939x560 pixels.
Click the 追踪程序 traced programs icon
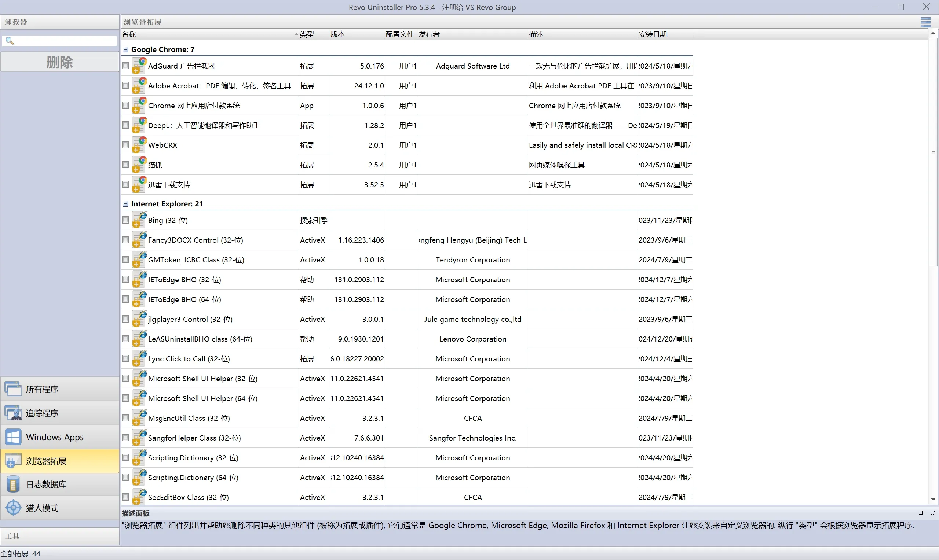pyautogui.click(x=13, y=413)
